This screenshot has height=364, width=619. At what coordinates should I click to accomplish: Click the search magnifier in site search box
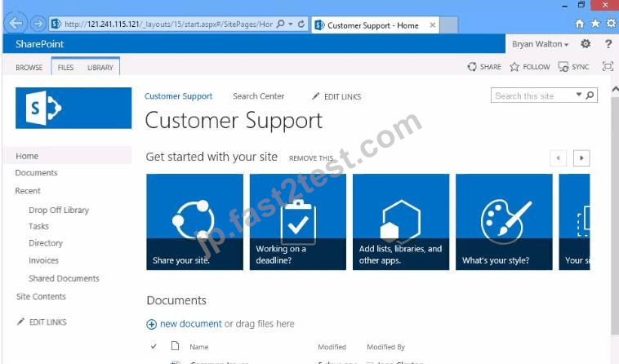coord(590,95)
